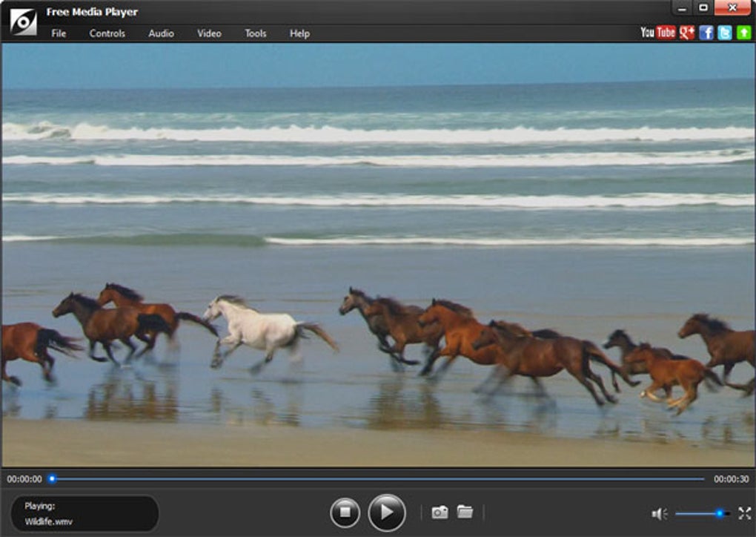Adjust the volume slider
Screen dimensions: 756x537
(x=703, y=514)
